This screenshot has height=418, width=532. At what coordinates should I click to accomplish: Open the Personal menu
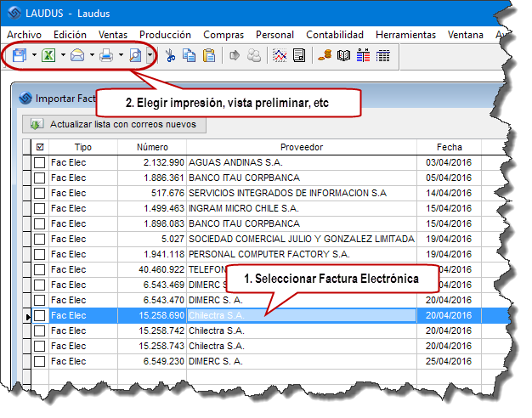click(x=274, y=35)
